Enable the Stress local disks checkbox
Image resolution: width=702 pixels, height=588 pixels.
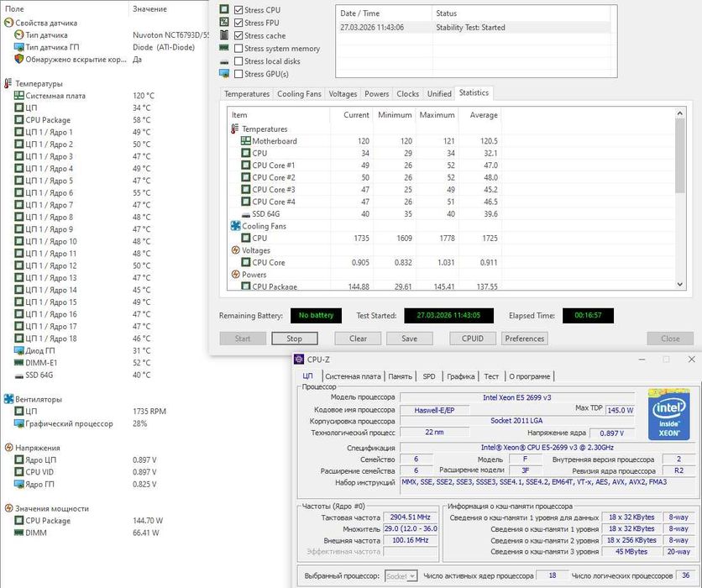(238, 61)
